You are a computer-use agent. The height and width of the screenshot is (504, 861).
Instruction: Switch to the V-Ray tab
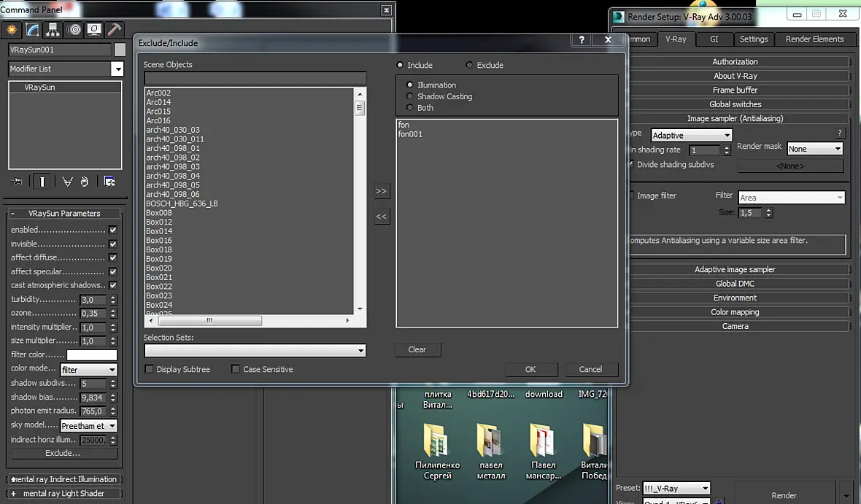676,39
